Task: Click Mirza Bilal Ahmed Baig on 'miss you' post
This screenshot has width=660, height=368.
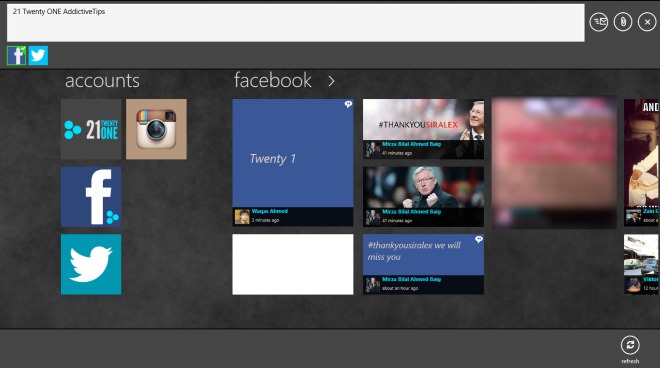Action: click(x=412, y=279)
